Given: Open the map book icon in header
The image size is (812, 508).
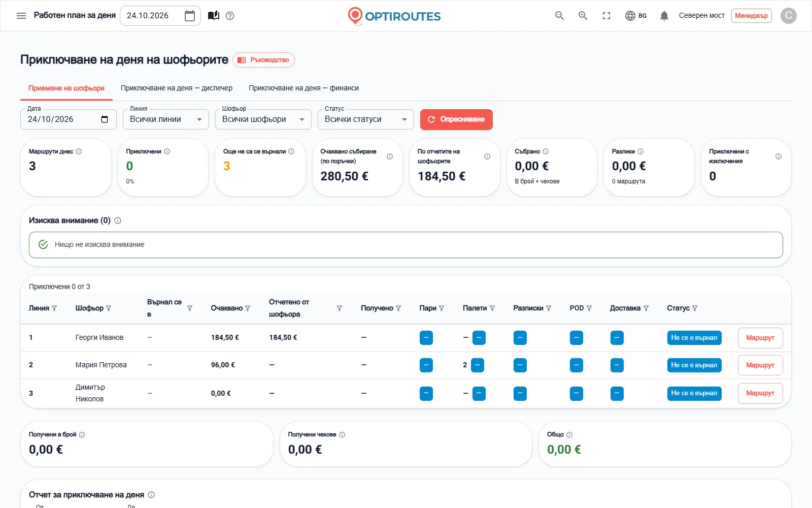Looking at the screenshot, I should click(214, 16).
